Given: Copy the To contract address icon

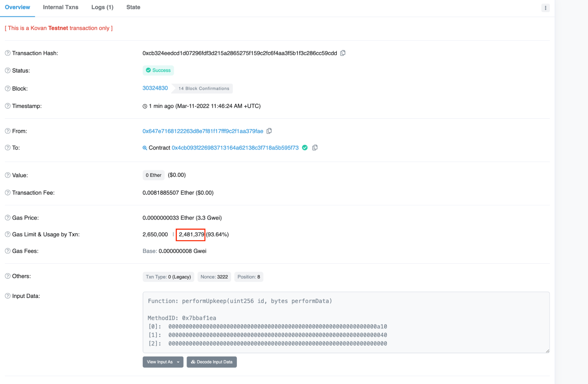Looking at the screenshot, I should click(315, 147).
